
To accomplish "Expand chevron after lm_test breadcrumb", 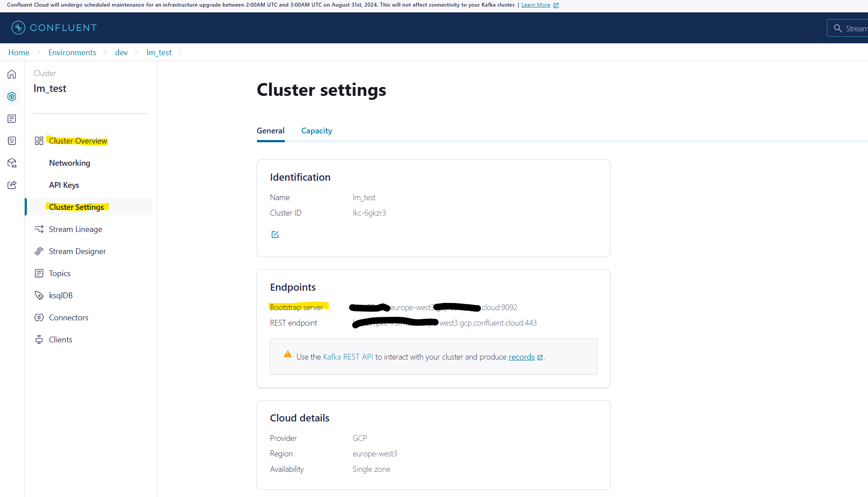I will tap(181, 52).
